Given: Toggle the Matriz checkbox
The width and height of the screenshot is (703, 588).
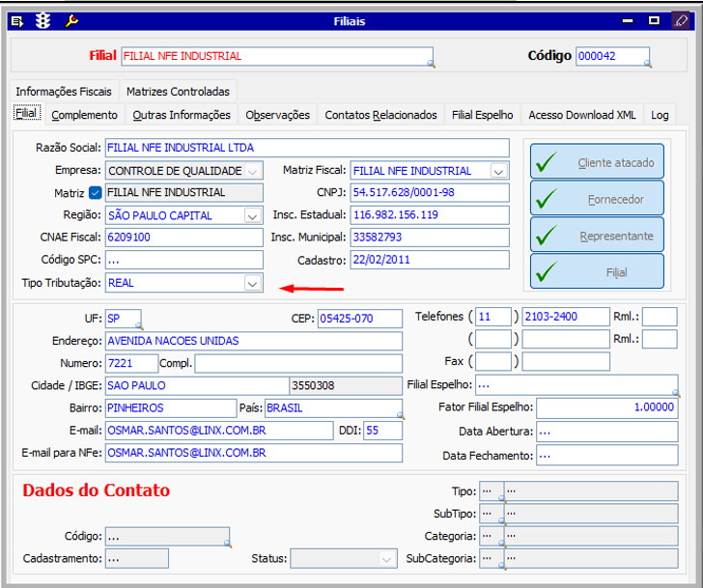Looking at the screenshot, I should pos(95,193).
